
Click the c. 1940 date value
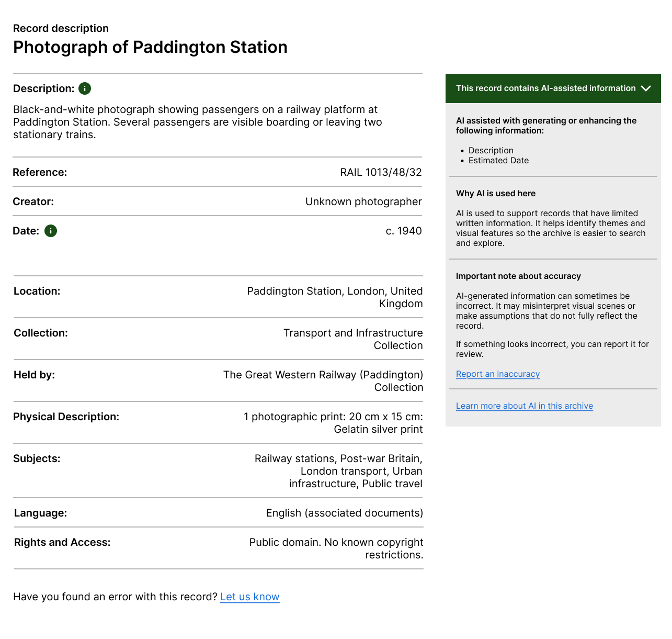pos(404,231)
